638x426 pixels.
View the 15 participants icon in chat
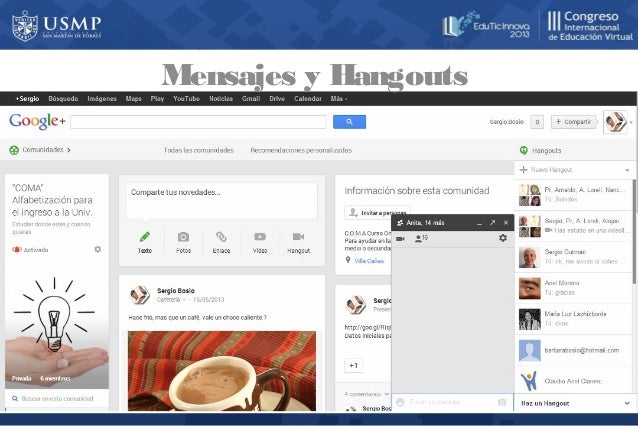tap(421, 238)
